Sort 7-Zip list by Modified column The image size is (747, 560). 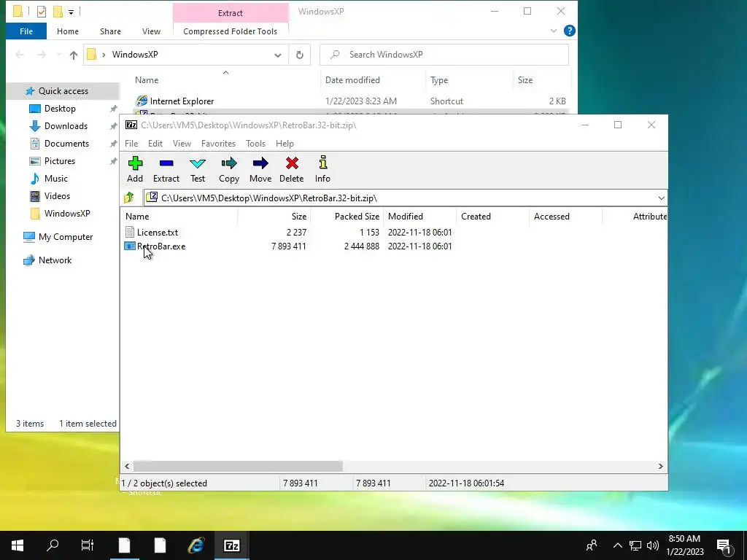tap(419, 216)
